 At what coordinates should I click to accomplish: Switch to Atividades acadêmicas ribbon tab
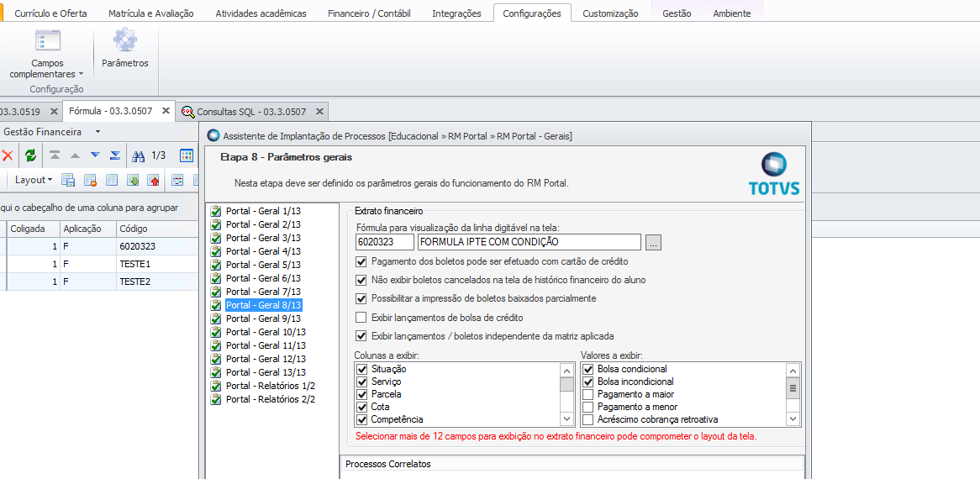(261, 13)
